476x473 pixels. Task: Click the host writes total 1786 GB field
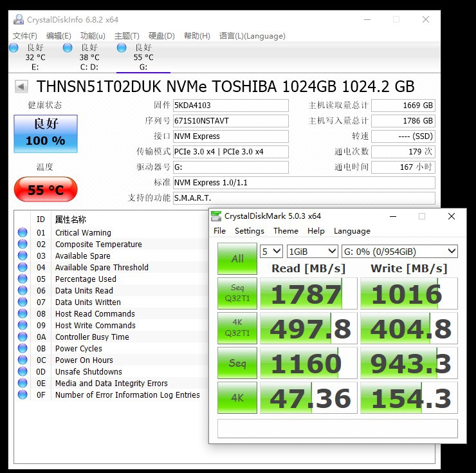pyautogui.click(x=403, y=121)
